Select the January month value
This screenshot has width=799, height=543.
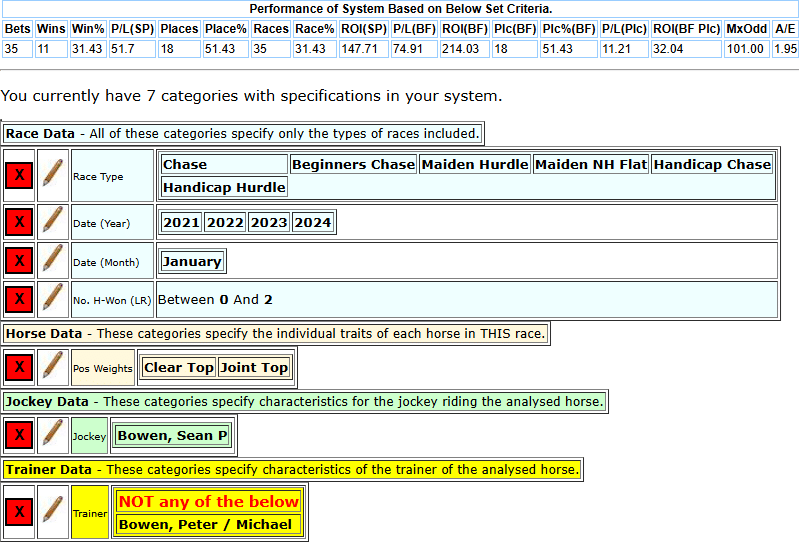[x=192, y=261]
